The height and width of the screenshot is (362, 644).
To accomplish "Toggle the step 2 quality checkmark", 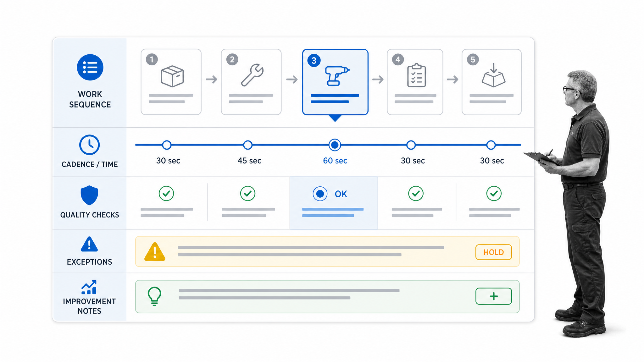I will pyautogui.click(x=248, y=193).
